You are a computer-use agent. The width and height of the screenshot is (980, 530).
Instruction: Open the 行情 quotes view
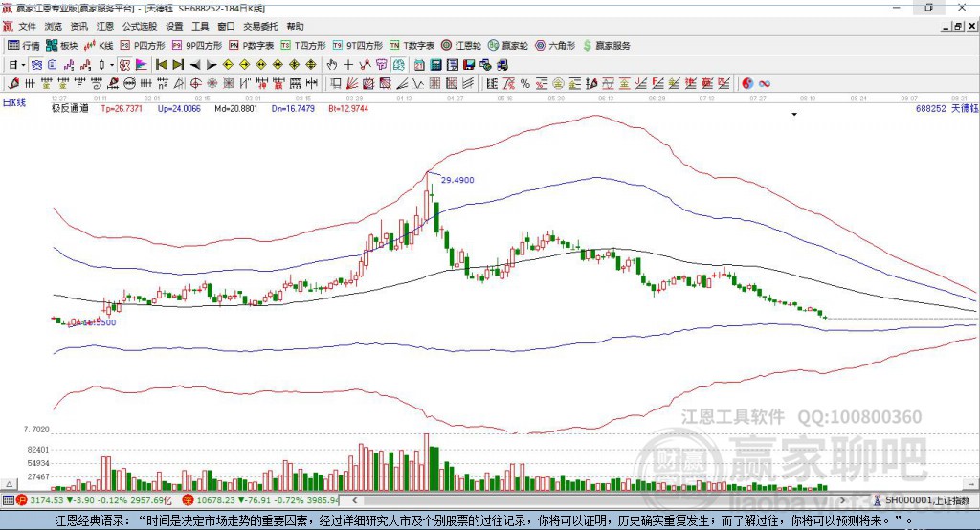click(x=24, y=46)
